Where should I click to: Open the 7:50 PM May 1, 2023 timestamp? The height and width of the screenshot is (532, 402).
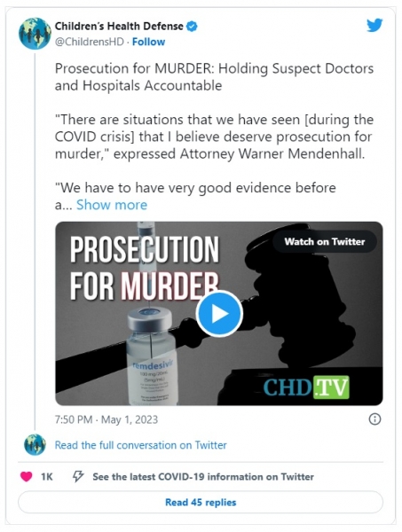106,419
